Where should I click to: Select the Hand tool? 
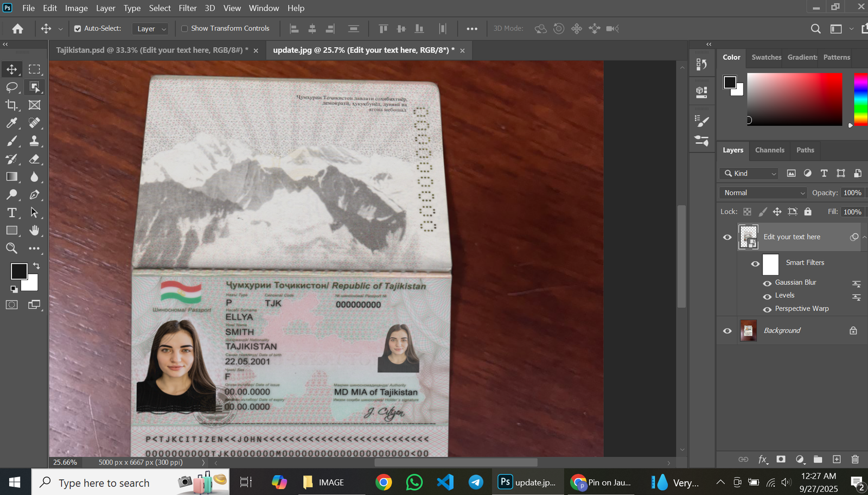tap(34, 231)
